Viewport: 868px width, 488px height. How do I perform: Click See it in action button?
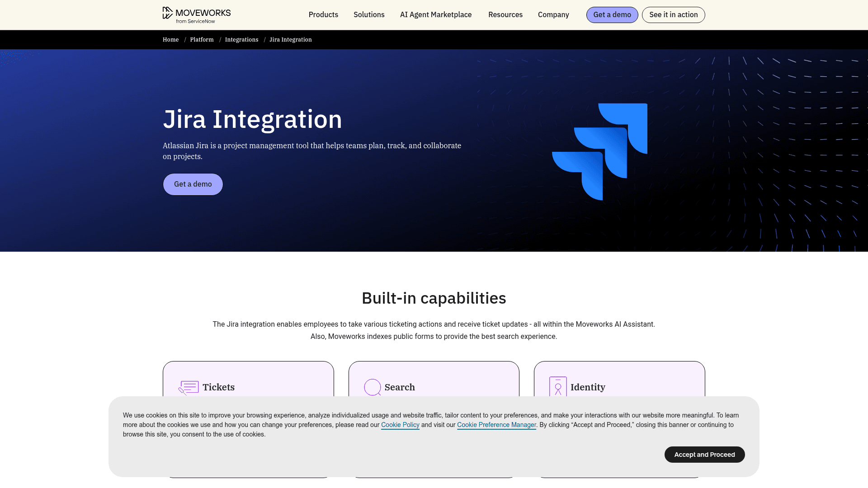(x=674, y=15)
